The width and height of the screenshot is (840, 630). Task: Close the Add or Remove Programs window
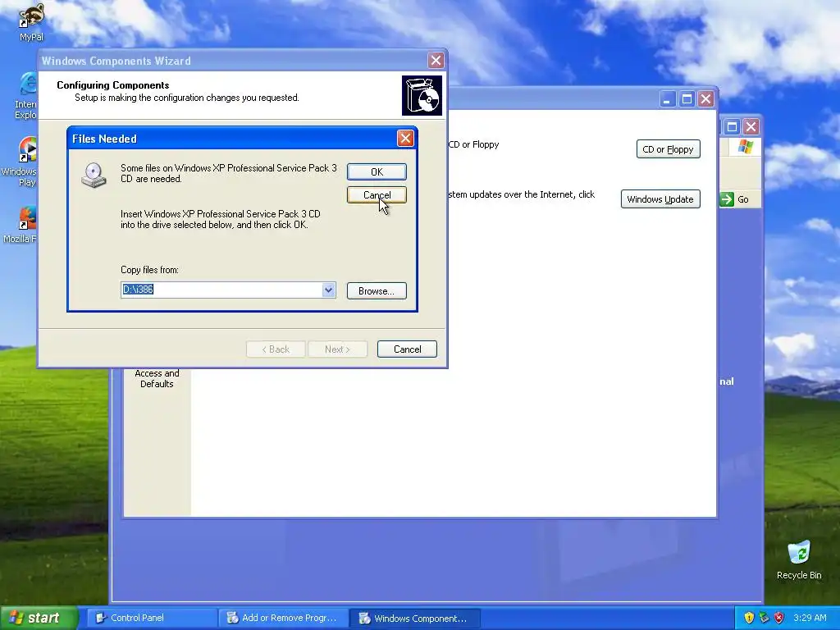(706, 99)
